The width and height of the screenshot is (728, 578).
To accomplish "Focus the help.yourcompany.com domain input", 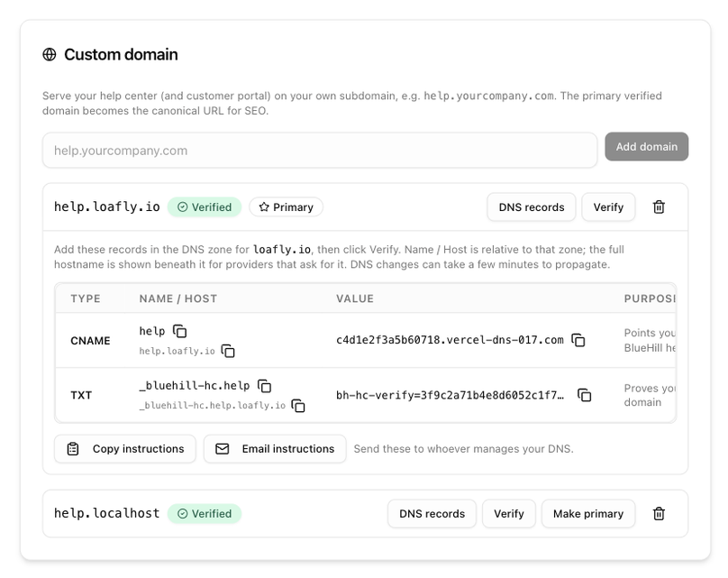I will (320, 151).
